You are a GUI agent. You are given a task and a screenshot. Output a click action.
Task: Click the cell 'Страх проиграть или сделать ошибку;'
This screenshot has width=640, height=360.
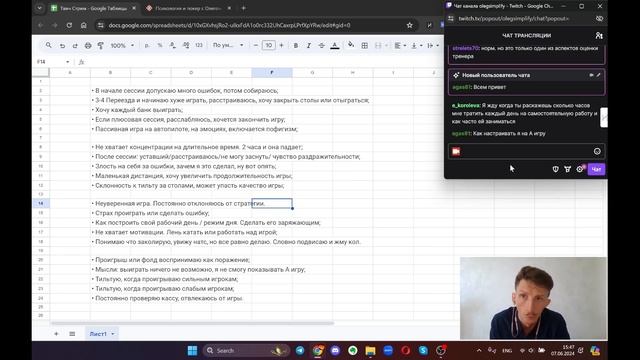pos(151,213)
